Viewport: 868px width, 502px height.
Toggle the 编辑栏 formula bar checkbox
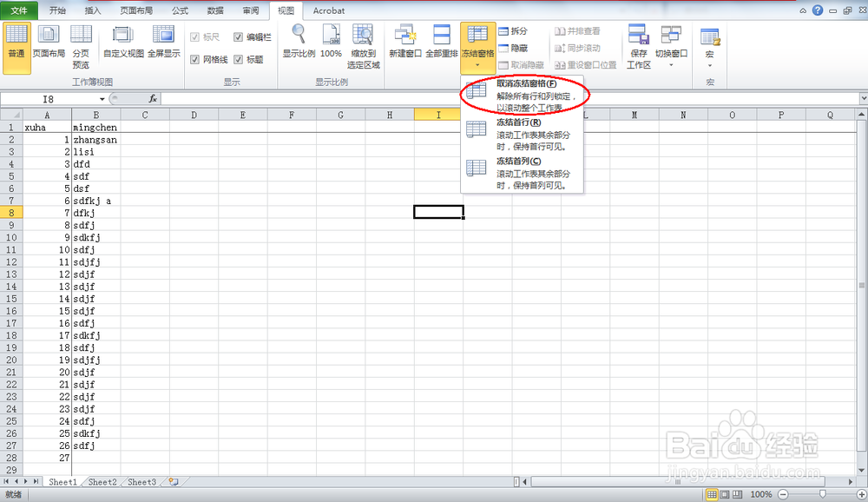click(238, 37)
